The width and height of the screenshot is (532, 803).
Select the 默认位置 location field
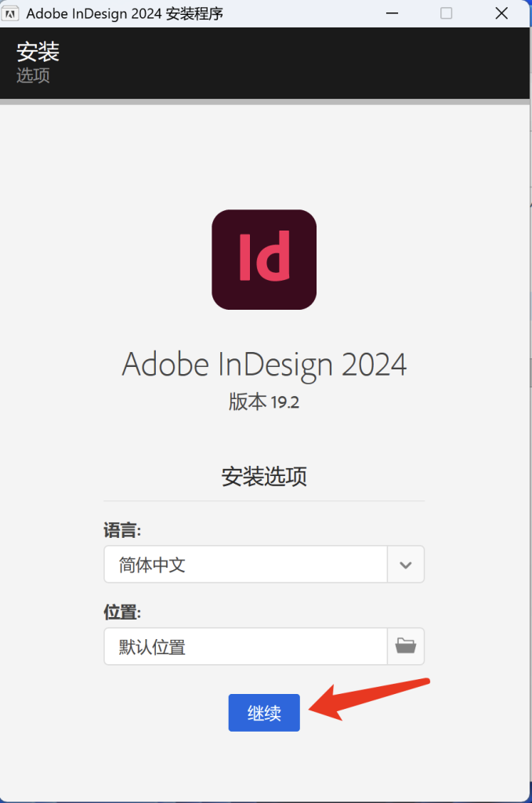(x=245, y=646)
